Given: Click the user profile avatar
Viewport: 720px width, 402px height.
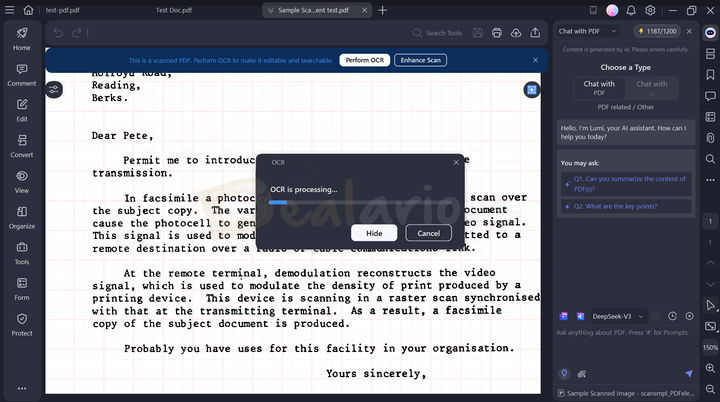Looking at the screenshot, I should 612,10.
